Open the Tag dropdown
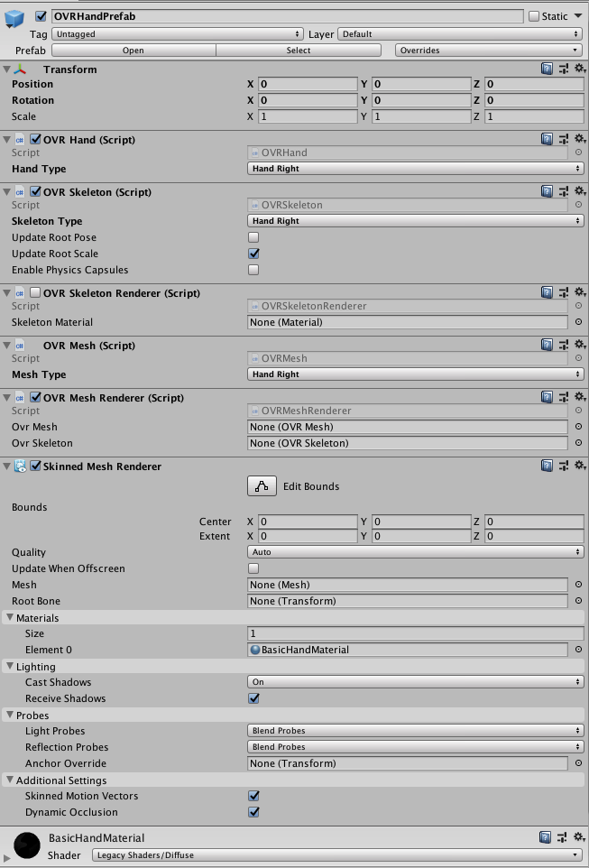 point(177,33)
